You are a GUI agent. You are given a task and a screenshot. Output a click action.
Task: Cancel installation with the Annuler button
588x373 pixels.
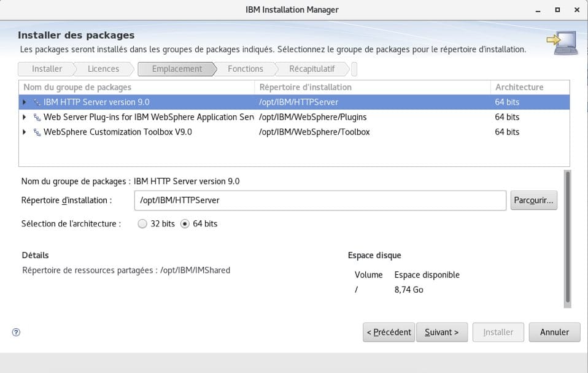point(554,332)
